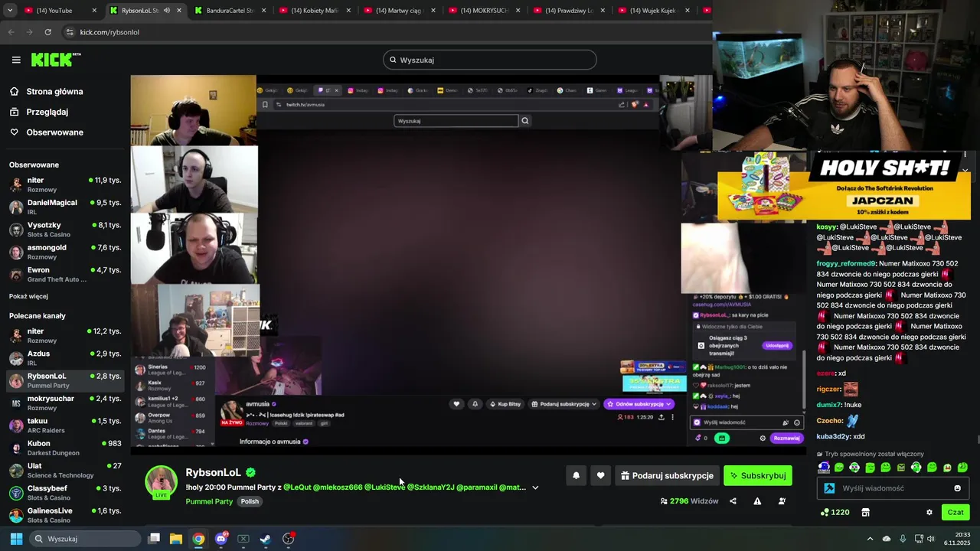
Task: Open the Pummel Party category link
Action: pos(209,501)
